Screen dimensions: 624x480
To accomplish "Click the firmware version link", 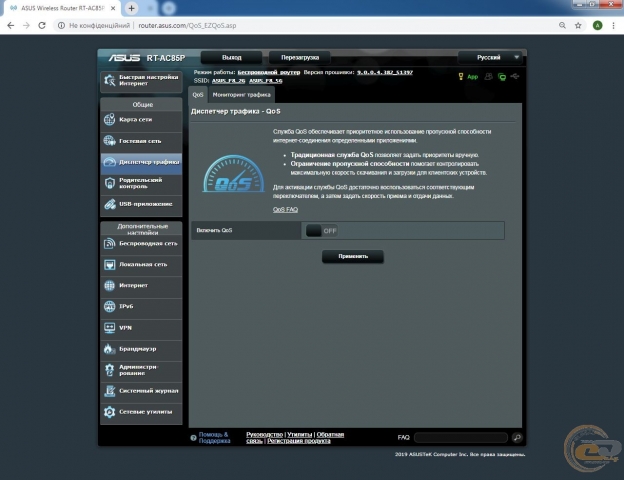I will click(x=385, y=72).
